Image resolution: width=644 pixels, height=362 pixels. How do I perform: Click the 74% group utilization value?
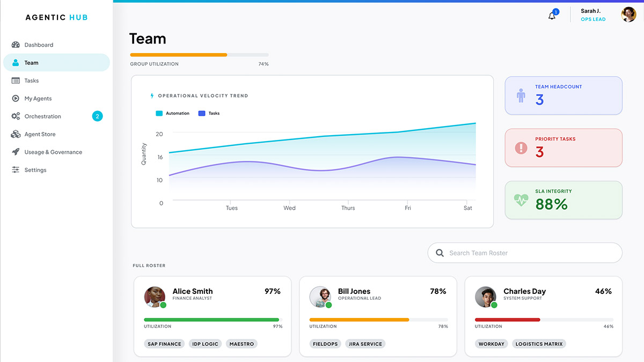click(264, 64)
